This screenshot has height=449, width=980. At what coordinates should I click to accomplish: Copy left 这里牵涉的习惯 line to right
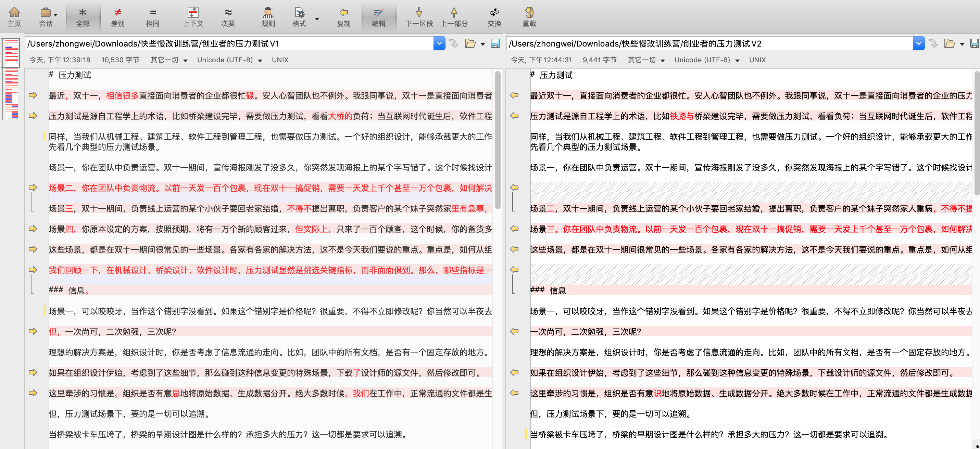coord(33,393)
